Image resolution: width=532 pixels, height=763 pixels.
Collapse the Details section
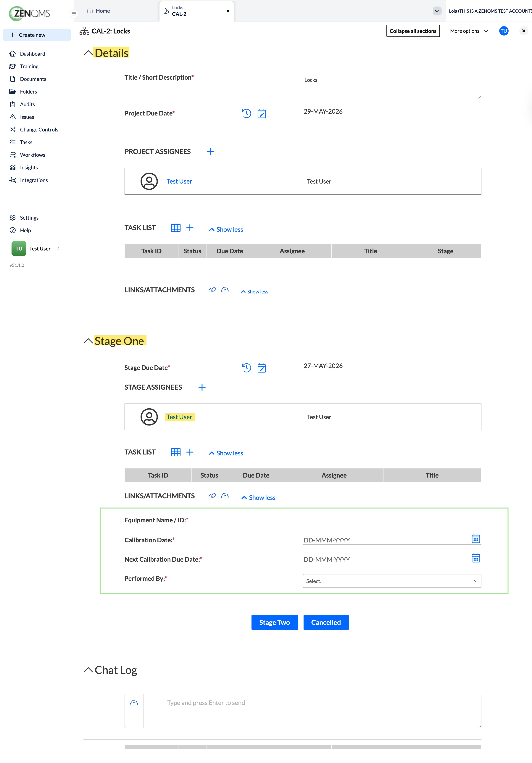pyautogui.click(x=88, y=53)
